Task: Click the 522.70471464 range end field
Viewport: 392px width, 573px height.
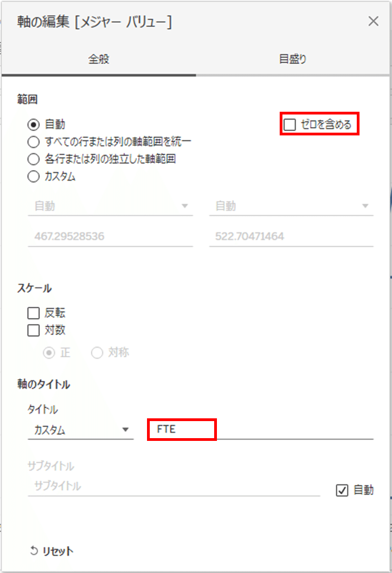Action: 291,237
